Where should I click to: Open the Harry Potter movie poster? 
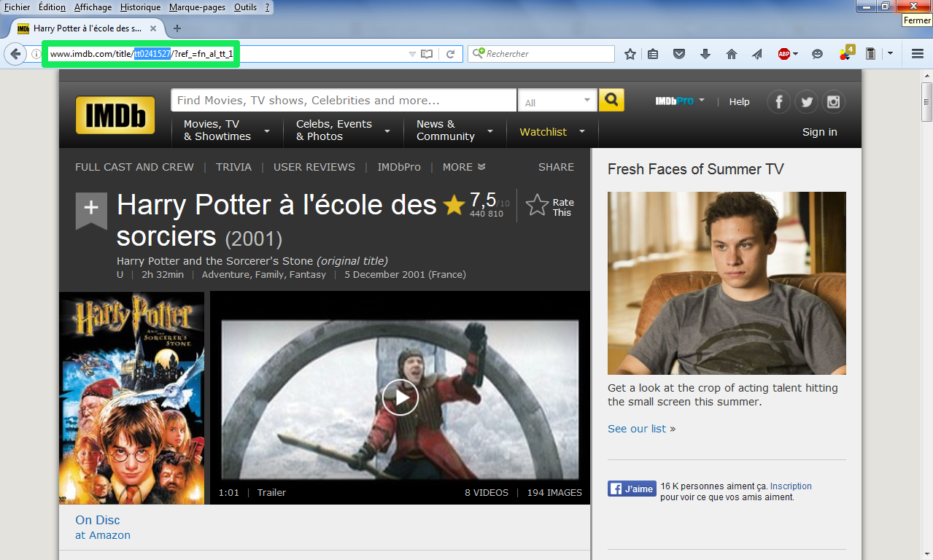coord(131,398)
